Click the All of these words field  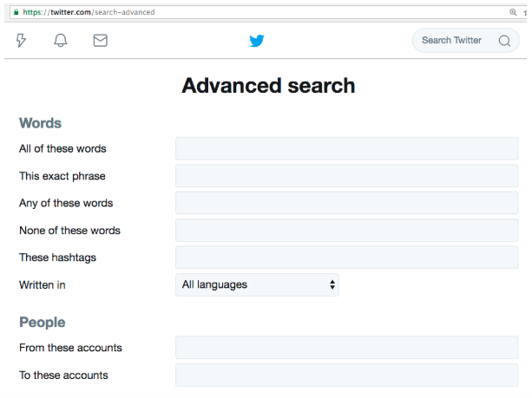pos(347,148)
